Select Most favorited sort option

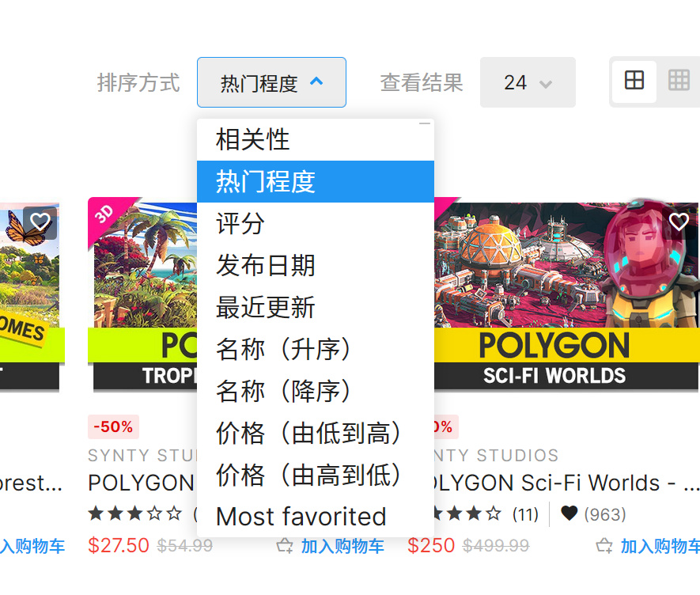315,517
